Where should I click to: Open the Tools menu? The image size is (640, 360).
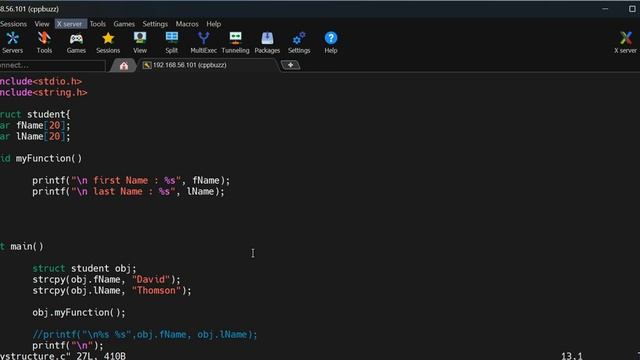pyautogui.click(x=98, y=24)
